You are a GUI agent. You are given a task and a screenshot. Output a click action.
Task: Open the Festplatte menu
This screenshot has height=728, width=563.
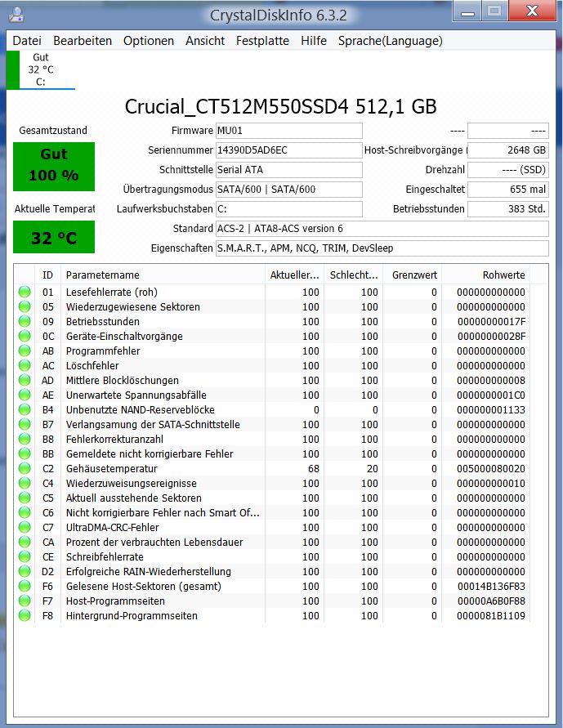pos(262,41)
